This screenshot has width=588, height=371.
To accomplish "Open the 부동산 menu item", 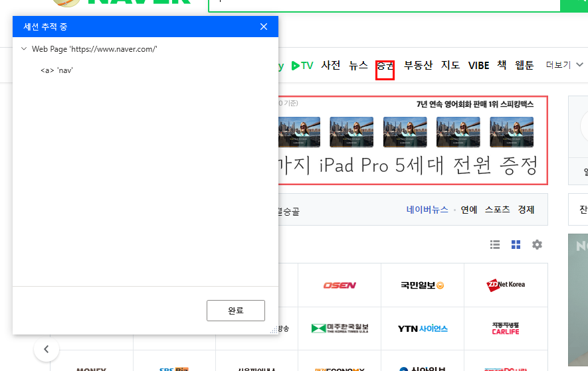I will point(418,65).
